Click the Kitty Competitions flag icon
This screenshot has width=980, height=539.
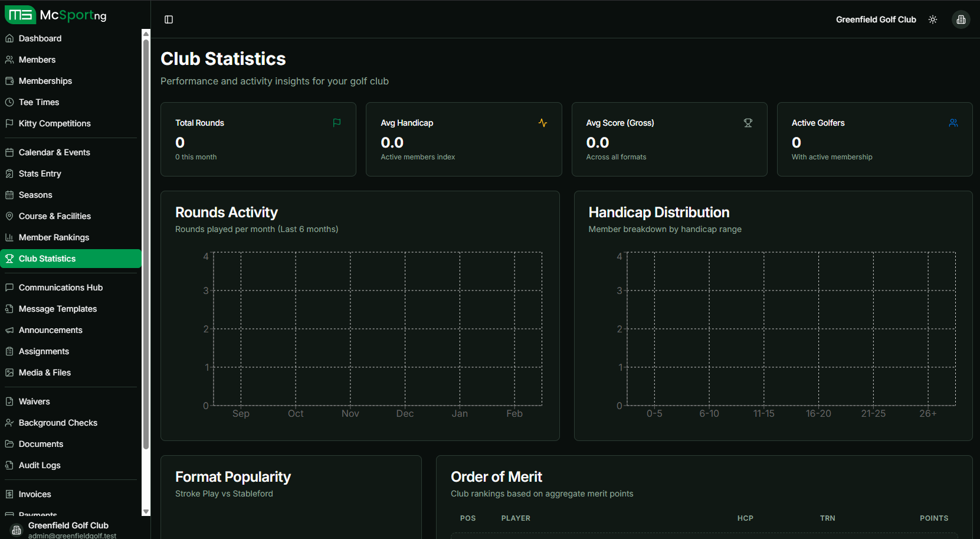pyautogui.click(x=10, y=123)
